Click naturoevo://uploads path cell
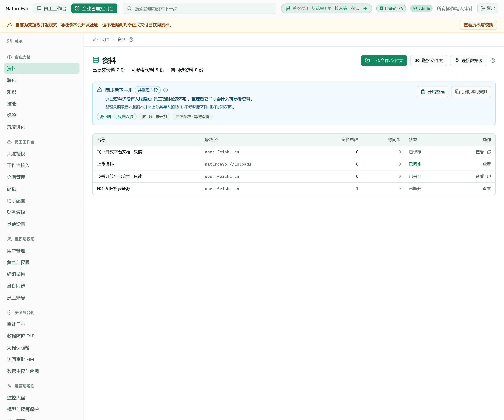Image resolution: width=504 pixels, height=420 pixels. point(228,164)
